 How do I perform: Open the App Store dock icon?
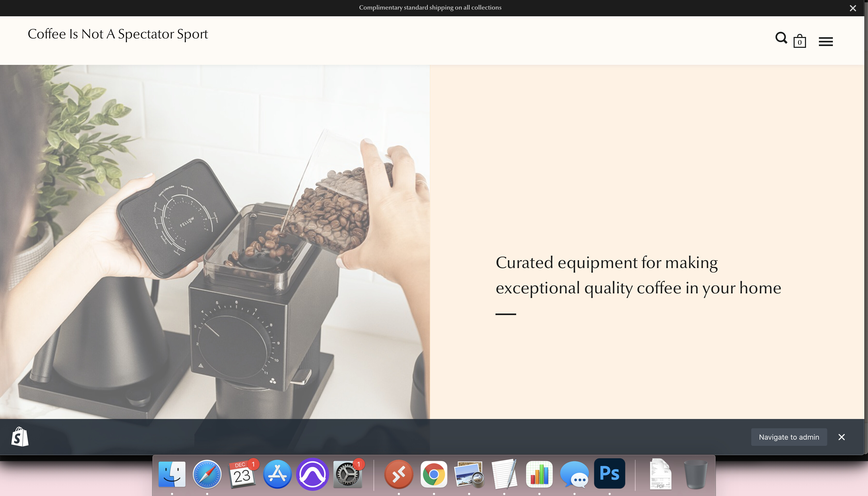click(x=277, y=474)
